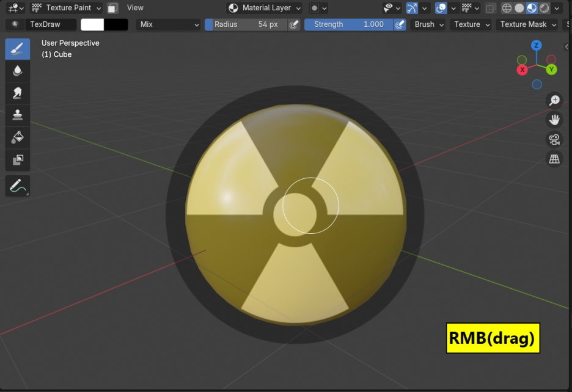The image size is (572, 392).
Task: Click the negative X axis circle
Action: 551,59
